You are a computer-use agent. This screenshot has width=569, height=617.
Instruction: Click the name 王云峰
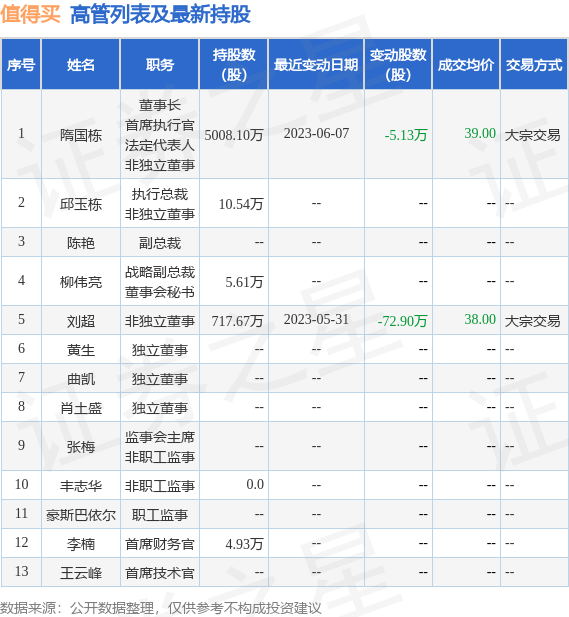[81, 573]
